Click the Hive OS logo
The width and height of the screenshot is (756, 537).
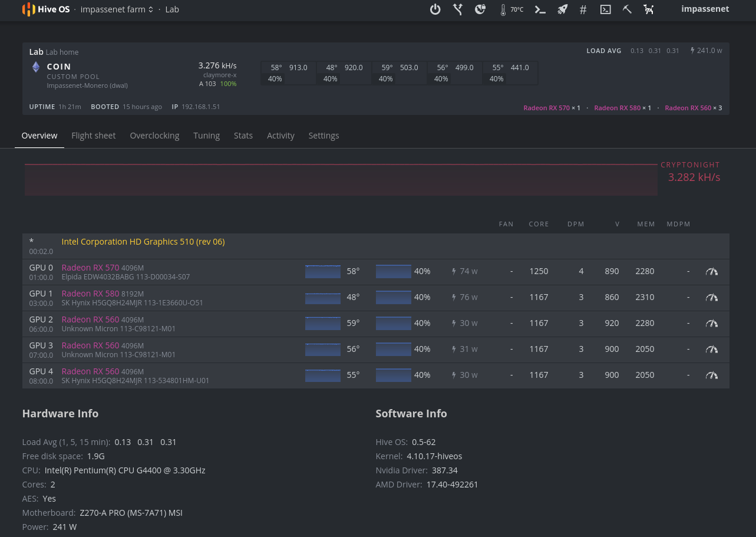click(x=46, y=9)
